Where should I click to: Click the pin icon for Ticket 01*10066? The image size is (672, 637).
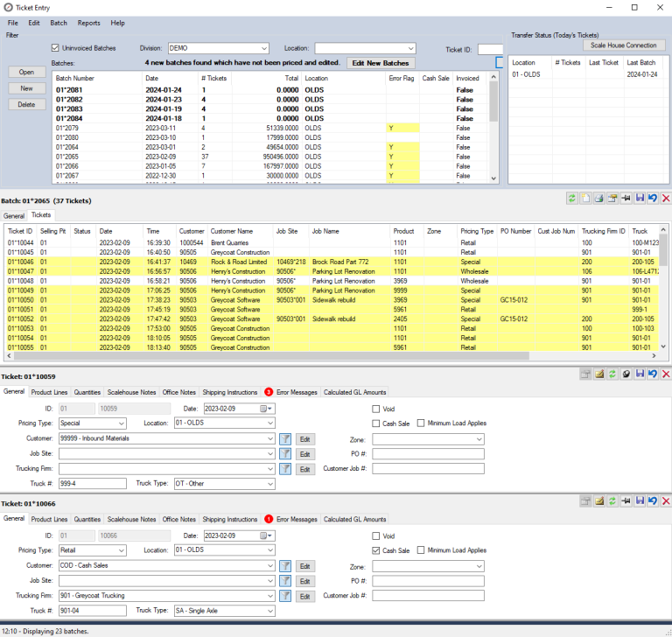click(626, 500)
